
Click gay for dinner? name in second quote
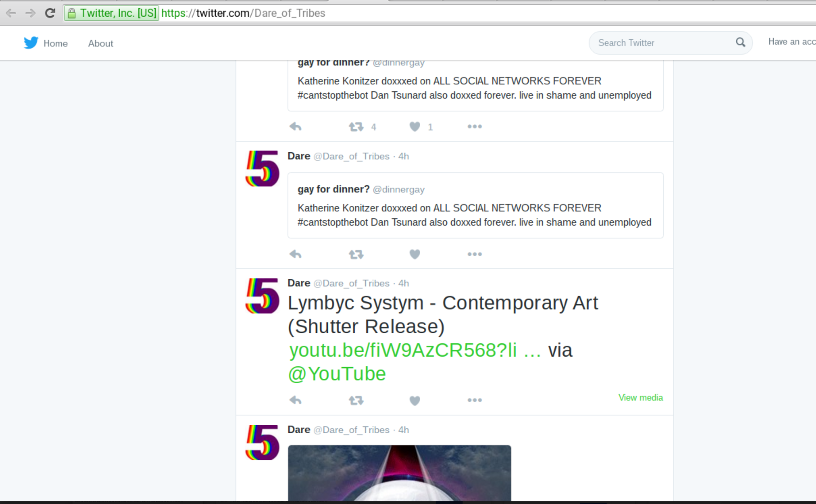click(334, 189)
